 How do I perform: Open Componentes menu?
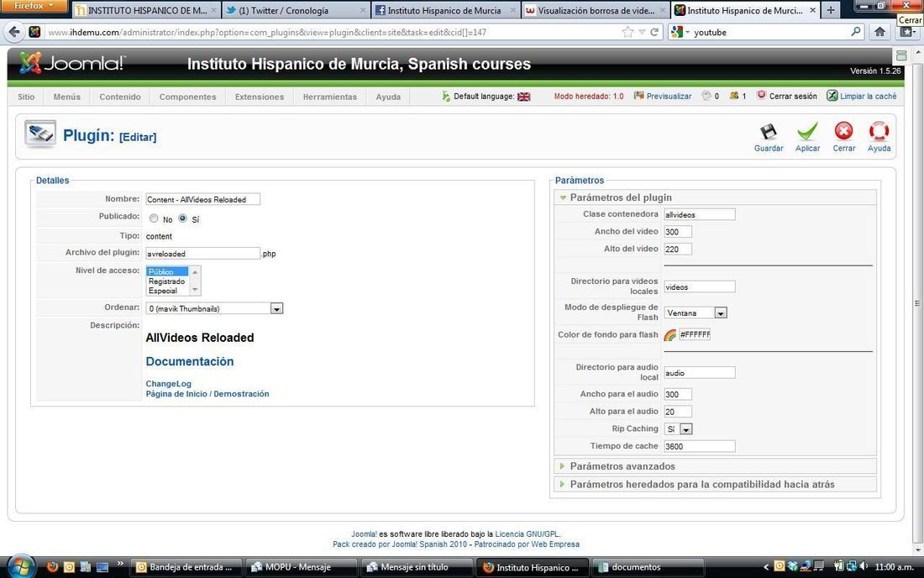tap(187, 97)
